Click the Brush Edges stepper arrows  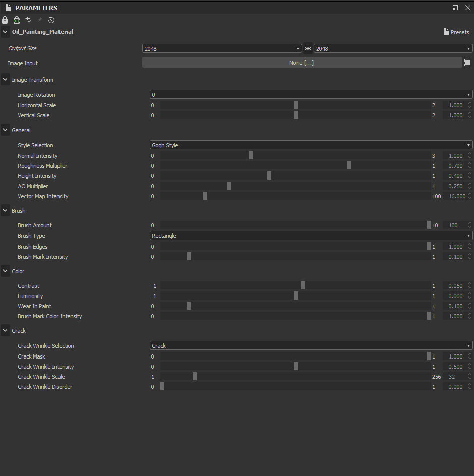(x=470, y=246)
